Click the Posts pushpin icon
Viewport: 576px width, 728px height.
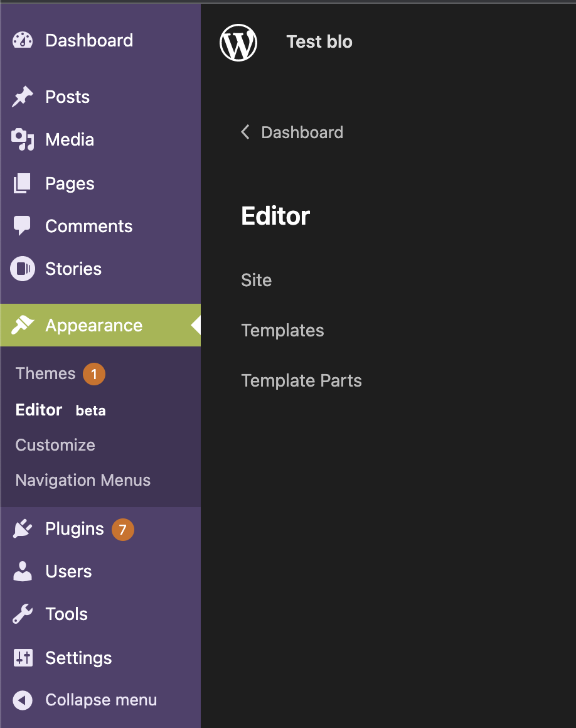[22, 96]
